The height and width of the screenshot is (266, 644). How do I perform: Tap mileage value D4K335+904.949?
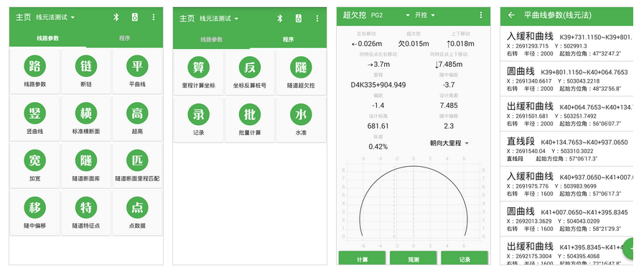tap(378, 85)
